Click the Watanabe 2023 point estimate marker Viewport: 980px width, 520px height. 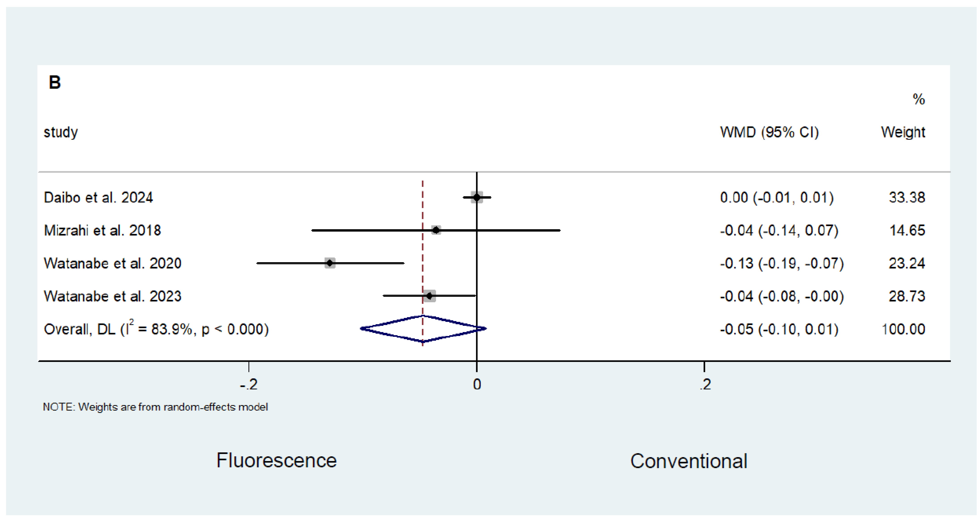tap(429, 296)
